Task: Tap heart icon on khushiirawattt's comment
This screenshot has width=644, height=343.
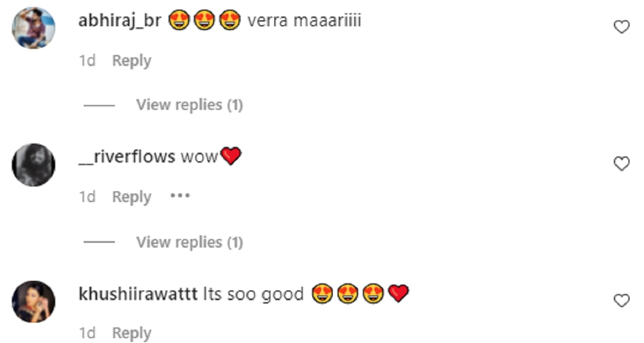Action: pos(621,301)
